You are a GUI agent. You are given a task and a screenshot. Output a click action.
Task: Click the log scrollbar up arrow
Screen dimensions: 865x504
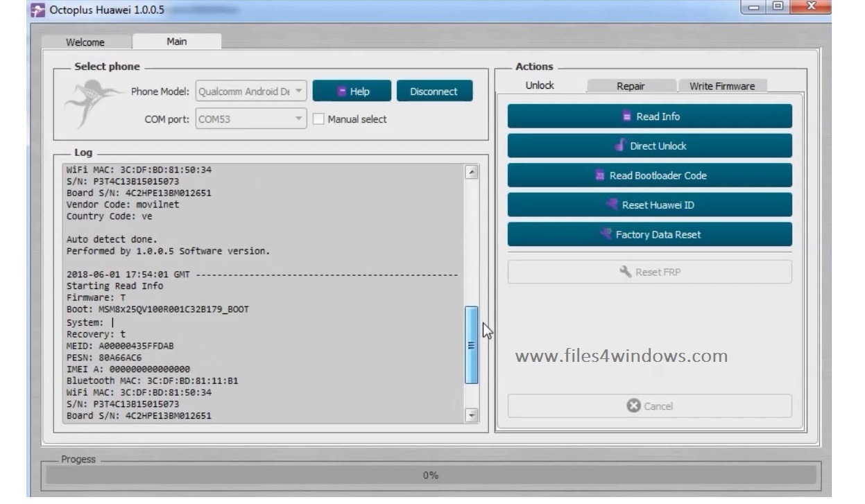[472, 173]
